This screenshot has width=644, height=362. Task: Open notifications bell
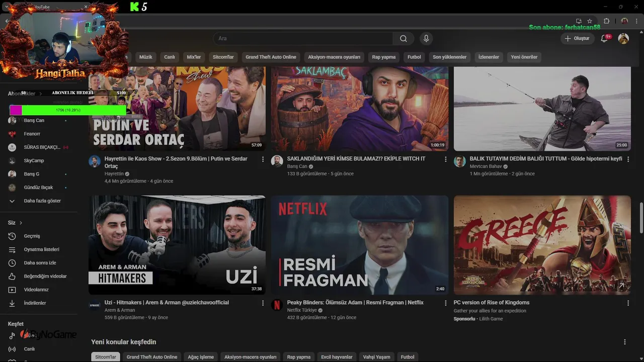[x=604, y=39]
